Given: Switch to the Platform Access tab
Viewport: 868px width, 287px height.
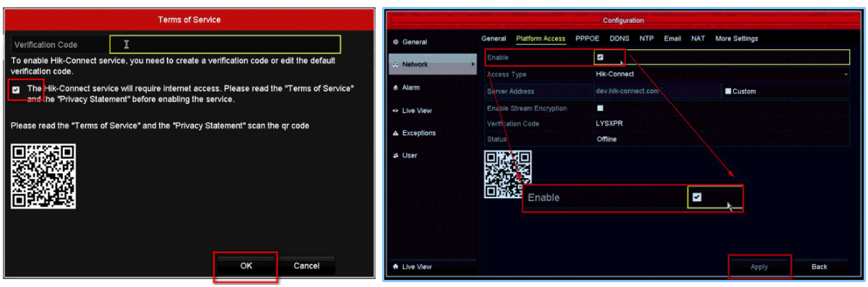Looking at the screenshot, I should coord(541,39).
